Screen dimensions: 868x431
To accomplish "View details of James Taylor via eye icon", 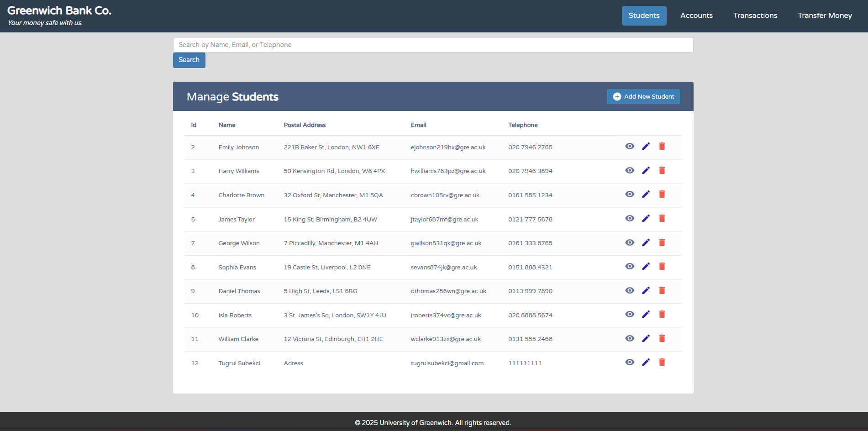I will [630, 218].
